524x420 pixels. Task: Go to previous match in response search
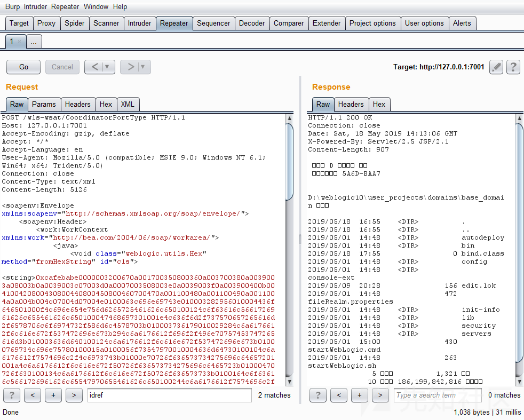(x=338, y=395)
